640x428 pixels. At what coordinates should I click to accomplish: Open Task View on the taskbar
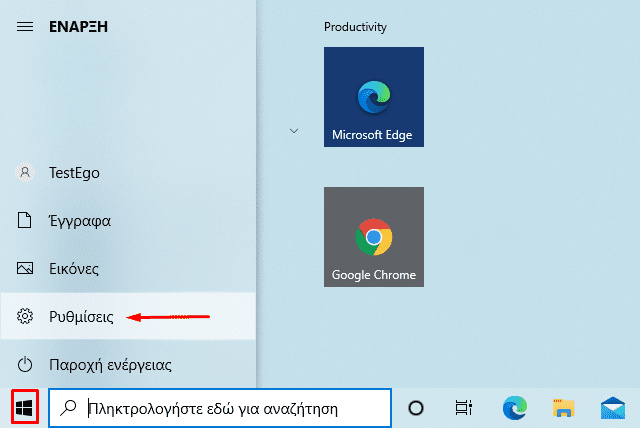[464, 408]
